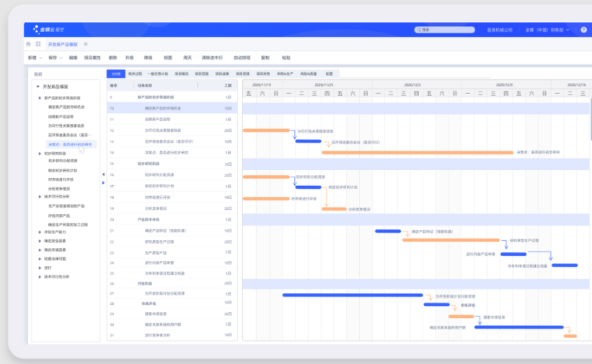Select 说明新产品设想 in the left tree
The image size is (592, 364).
coord(61,117)
